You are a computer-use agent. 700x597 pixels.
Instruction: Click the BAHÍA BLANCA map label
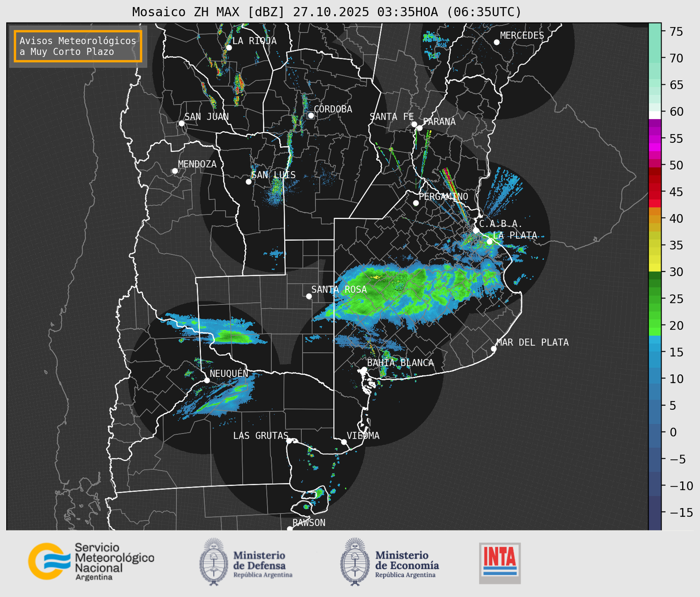pos(400,363)
